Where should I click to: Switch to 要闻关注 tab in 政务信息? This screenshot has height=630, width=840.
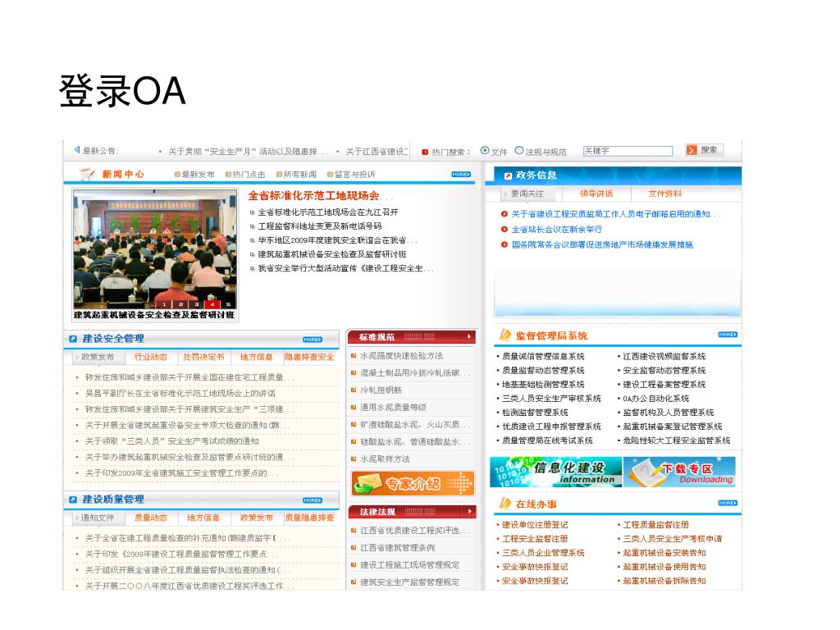(527, 194)
